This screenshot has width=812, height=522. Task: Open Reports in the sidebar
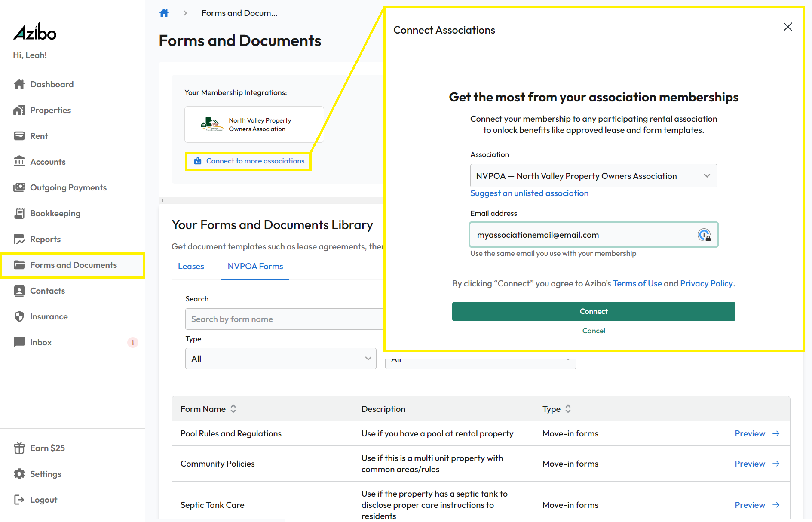(x=45, y=239)
